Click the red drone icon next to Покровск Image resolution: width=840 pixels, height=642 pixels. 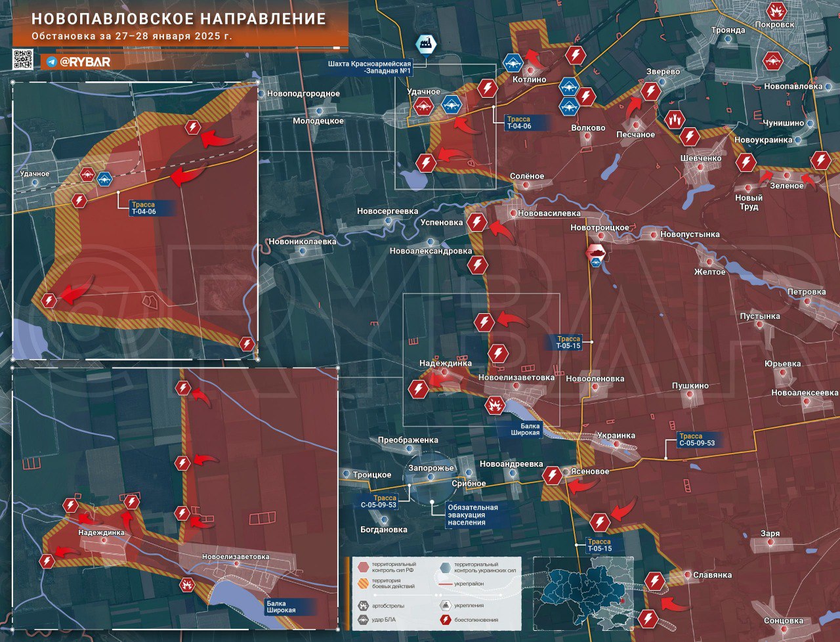point(777,11)
